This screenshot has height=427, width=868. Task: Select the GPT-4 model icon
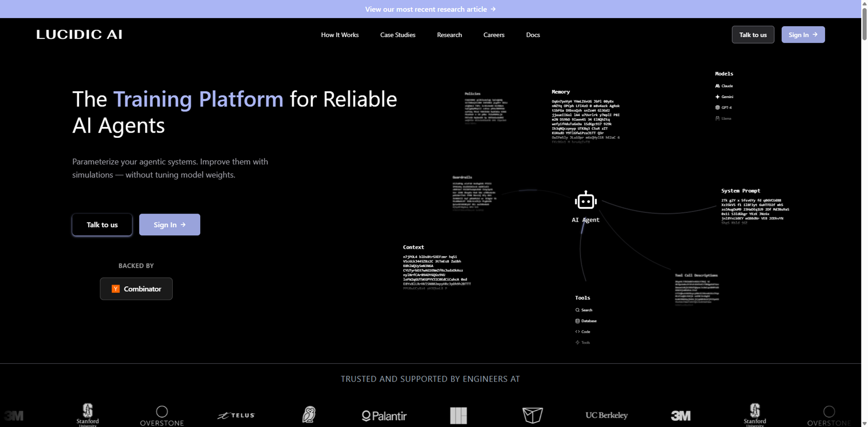(x=717, y=107)
